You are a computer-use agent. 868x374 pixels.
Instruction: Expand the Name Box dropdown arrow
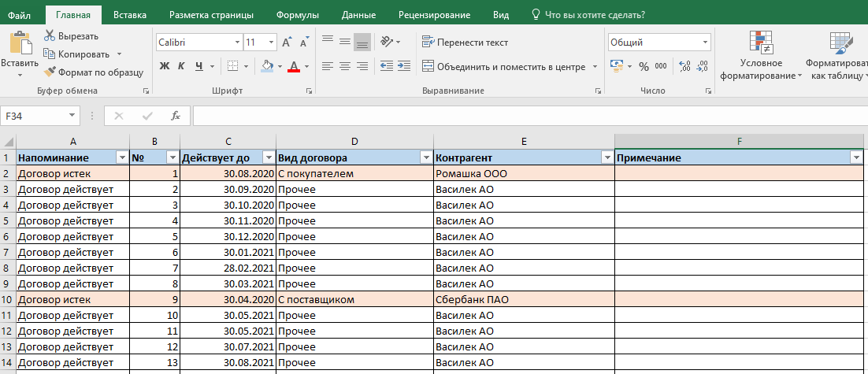[x=72, y=117]
